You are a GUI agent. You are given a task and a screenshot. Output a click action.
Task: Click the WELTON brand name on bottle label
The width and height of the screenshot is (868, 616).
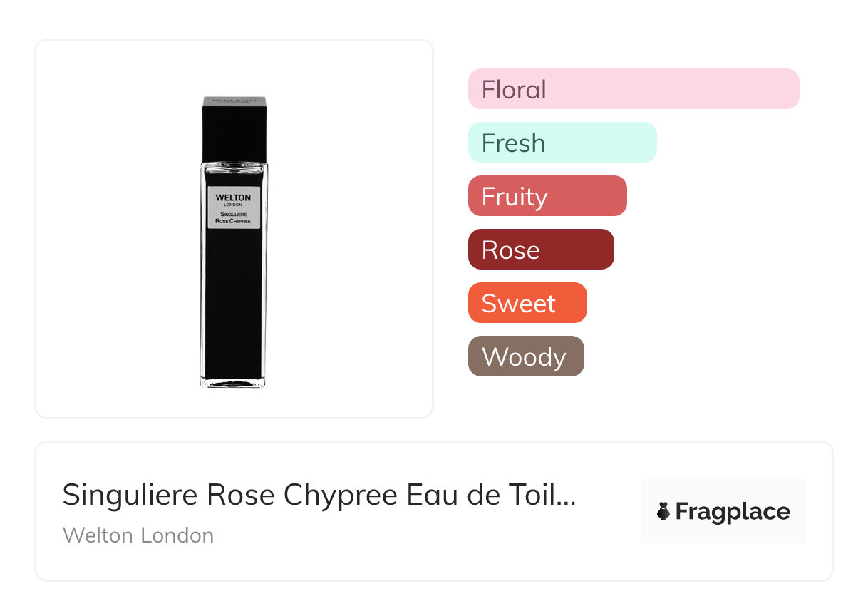[x=234, y=197]
